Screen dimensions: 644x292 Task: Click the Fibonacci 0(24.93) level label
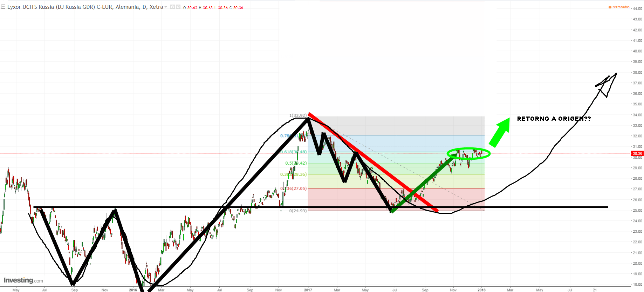[x=298, y=211]
